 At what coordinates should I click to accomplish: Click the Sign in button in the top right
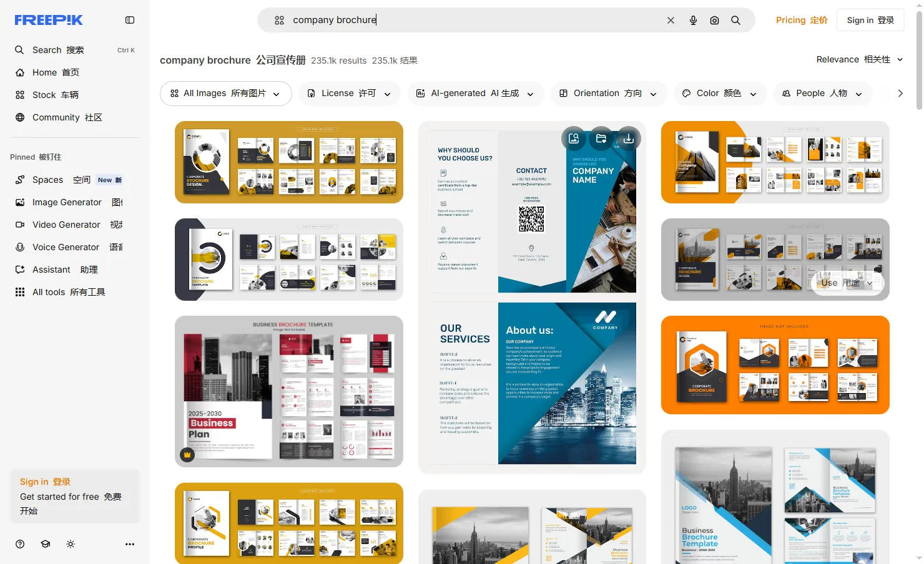870,20
